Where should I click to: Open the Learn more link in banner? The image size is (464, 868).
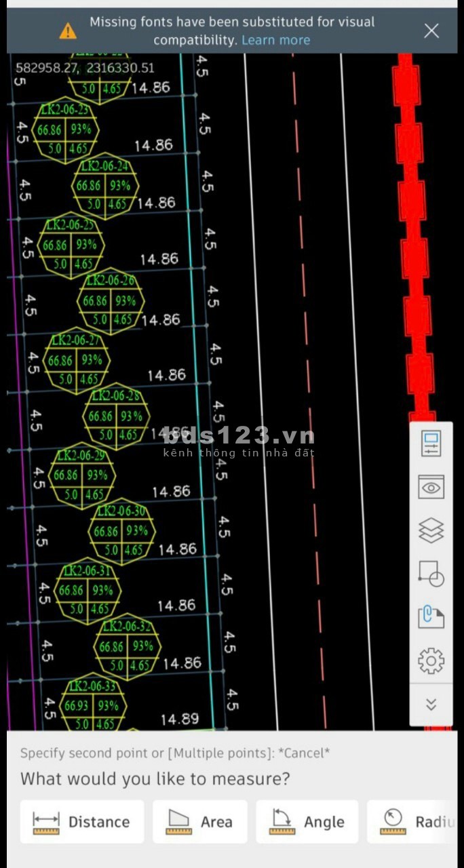[275, 40]
